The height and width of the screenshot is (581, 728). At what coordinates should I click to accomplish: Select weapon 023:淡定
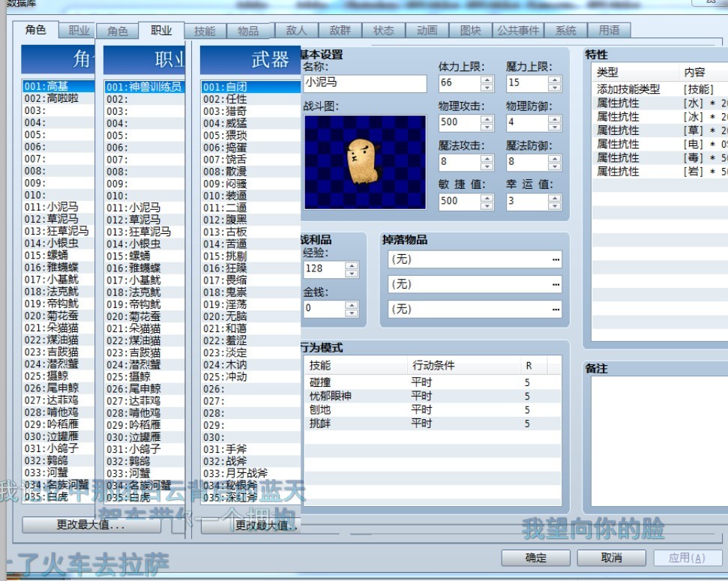250,352
